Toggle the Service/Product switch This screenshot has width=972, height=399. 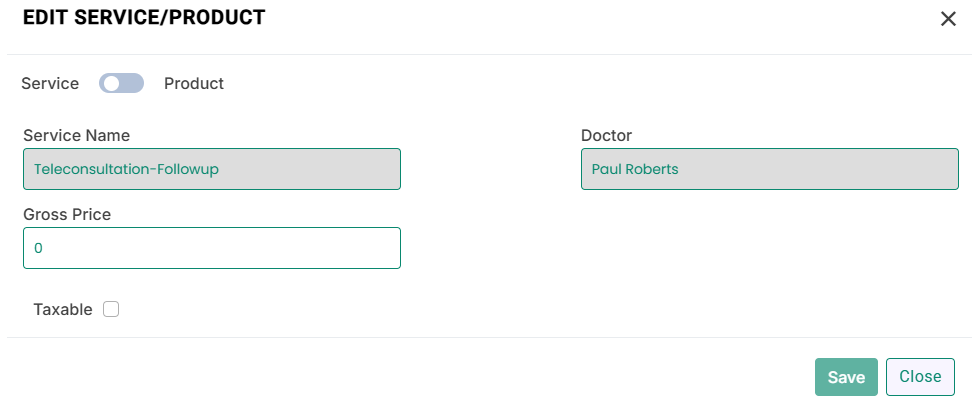point(122,83)
